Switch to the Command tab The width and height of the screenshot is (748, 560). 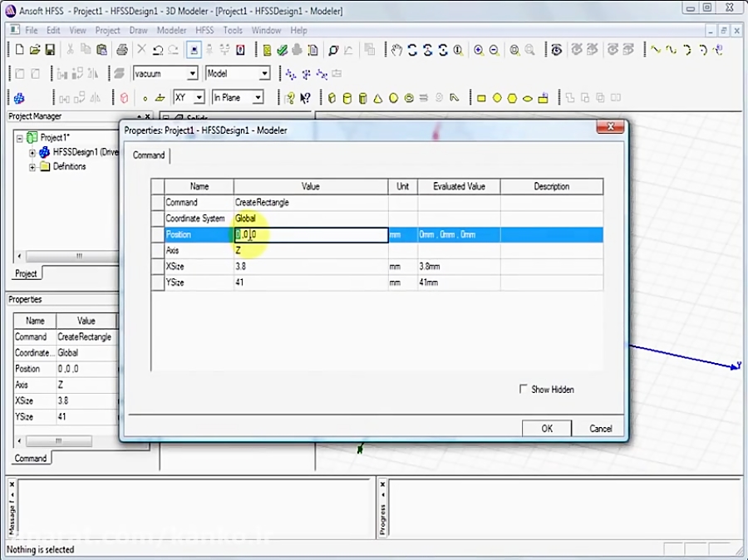(x=149, y=155)
